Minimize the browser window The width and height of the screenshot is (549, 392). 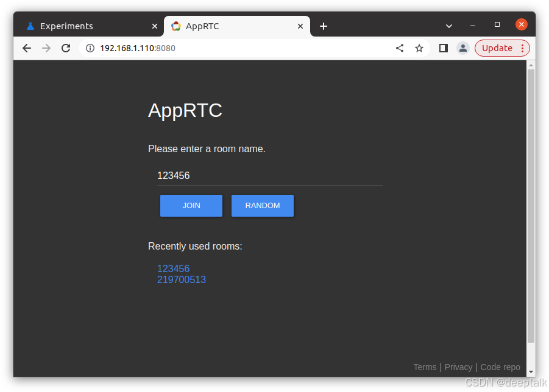(x=473, y=25)
